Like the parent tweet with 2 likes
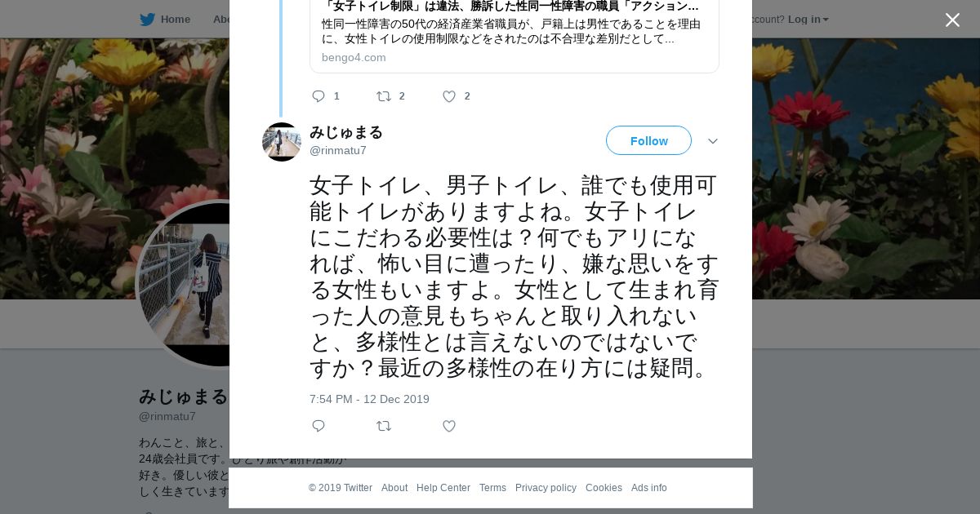 tap(449, 96)
